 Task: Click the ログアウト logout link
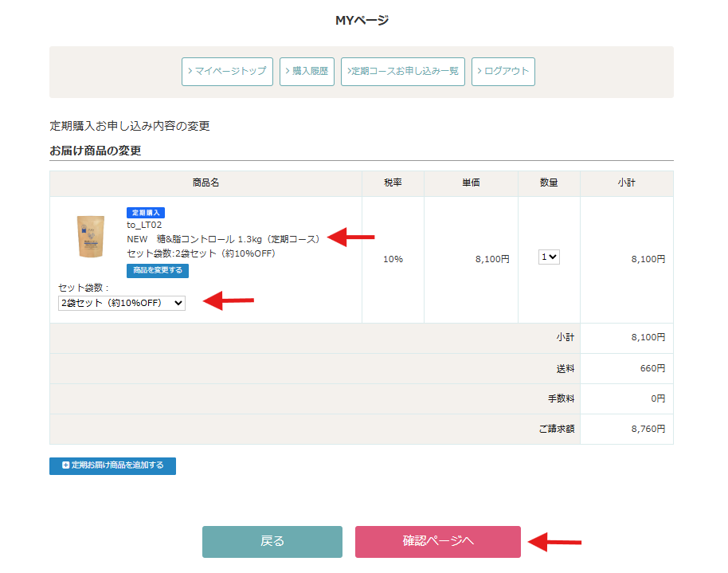503,71
